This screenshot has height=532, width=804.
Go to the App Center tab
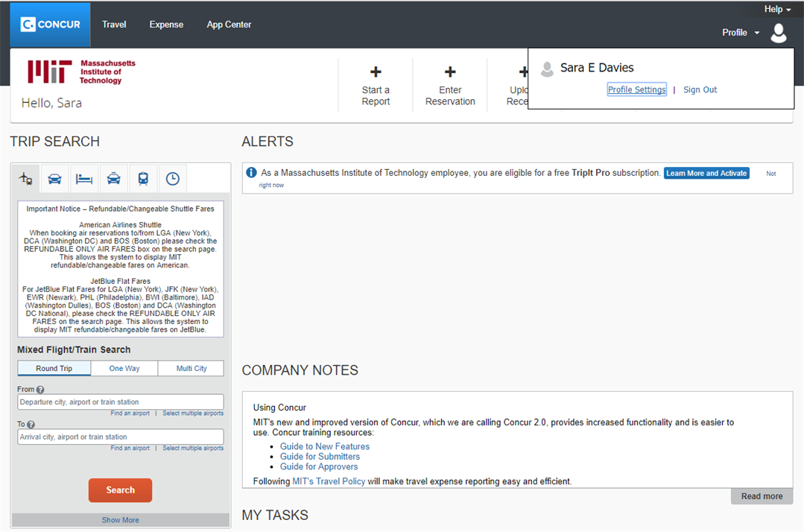(229, 25)
